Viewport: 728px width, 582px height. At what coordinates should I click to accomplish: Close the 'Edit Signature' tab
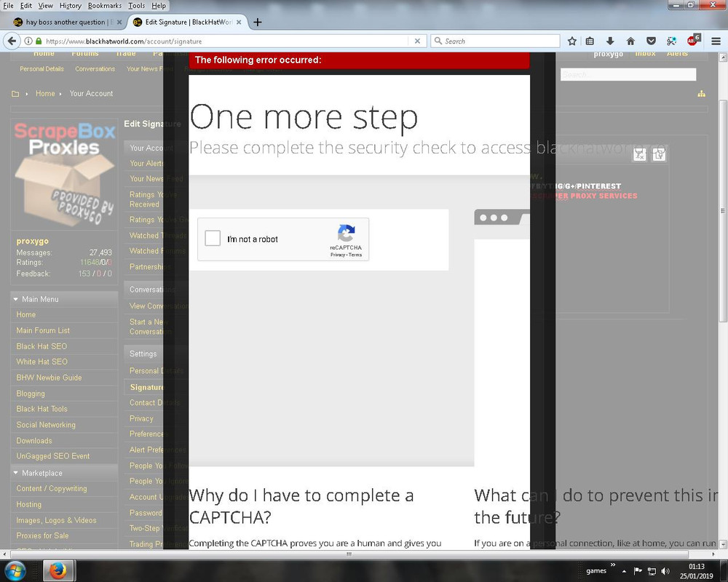[239, 22]
